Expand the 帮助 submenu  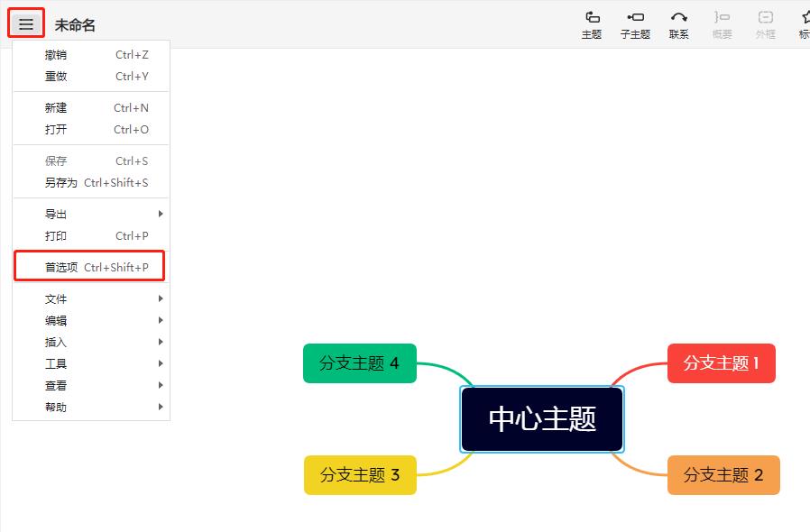(x=91, y=408)
